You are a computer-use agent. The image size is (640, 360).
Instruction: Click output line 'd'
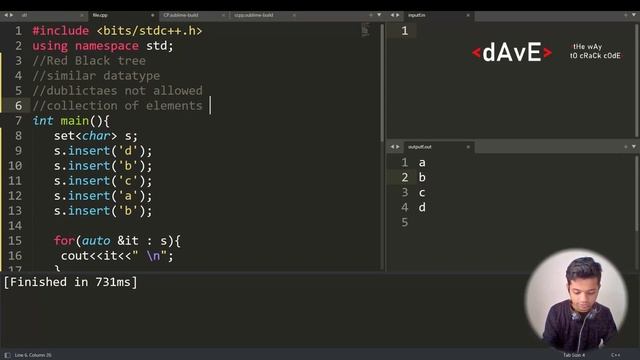pyautogui.click(x=422, y=207)
